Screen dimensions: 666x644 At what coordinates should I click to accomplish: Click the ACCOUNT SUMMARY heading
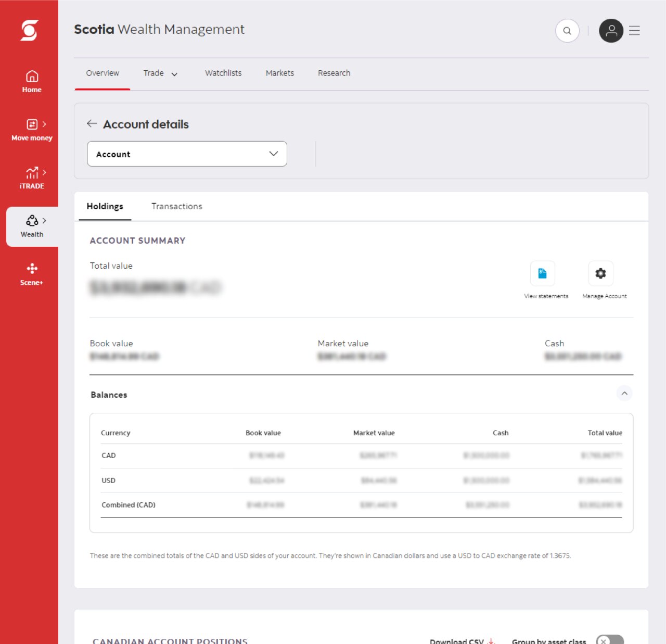click(x=137, y=241)
